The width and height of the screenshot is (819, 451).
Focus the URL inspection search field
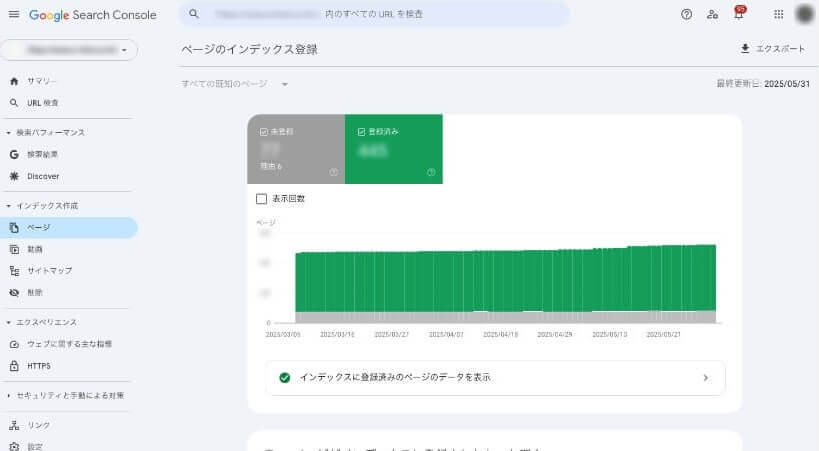click(x=374, y=14)
